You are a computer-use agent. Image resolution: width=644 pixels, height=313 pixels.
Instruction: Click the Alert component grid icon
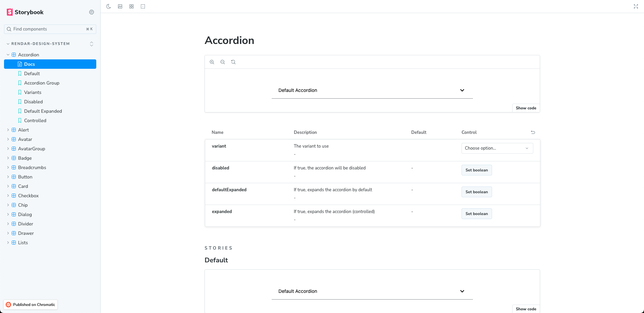[14, 130]
